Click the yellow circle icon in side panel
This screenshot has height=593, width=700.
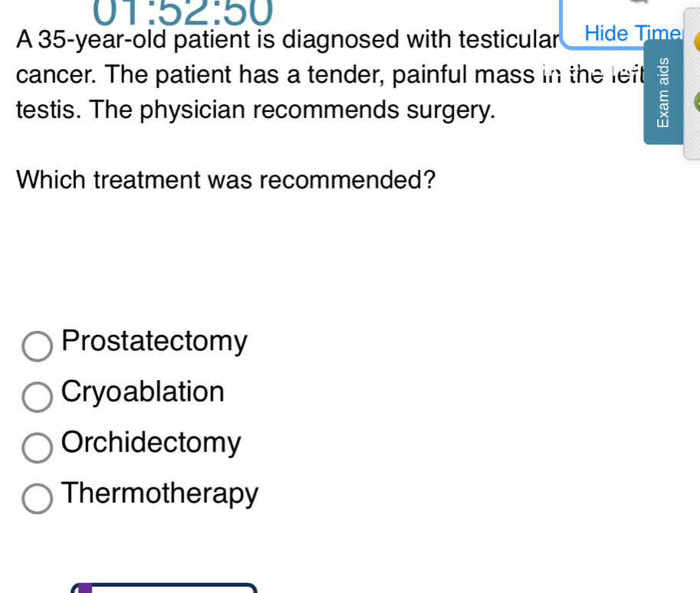tap(697, 44)
